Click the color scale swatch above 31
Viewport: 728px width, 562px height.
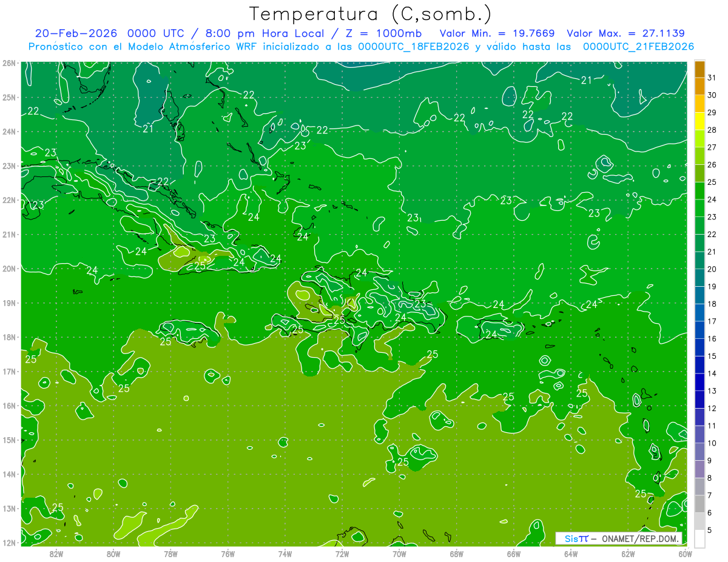[x=700, y=69]
